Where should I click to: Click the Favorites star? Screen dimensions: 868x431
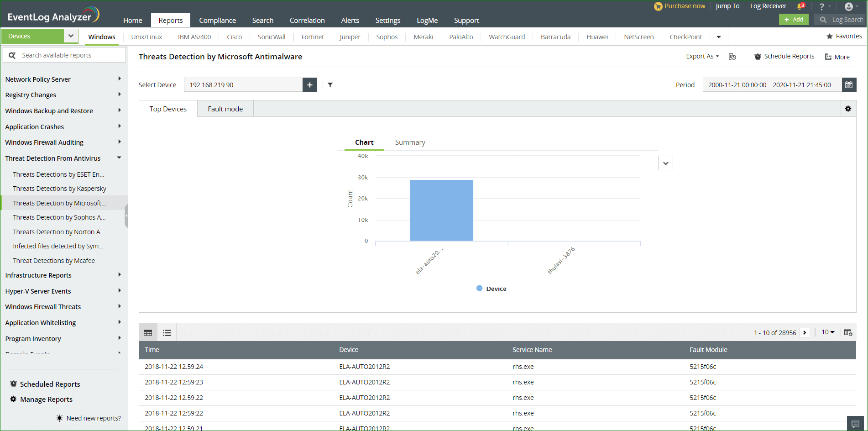[x=830, y=36]
